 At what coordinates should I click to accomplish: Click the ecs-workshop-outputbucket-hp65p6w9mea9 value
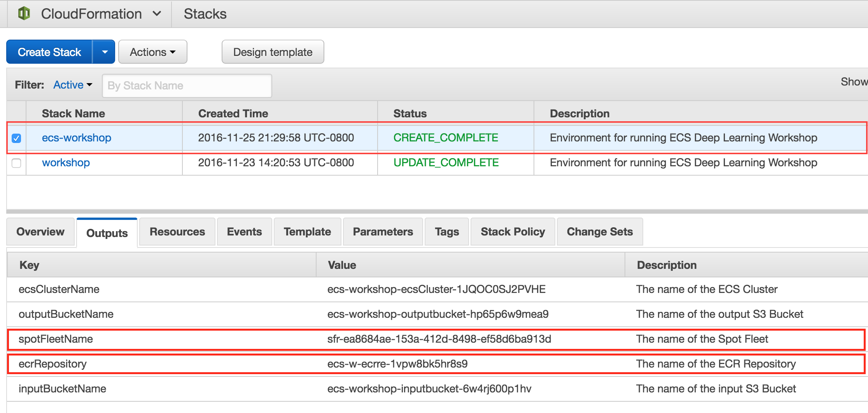tap(438, 314)
